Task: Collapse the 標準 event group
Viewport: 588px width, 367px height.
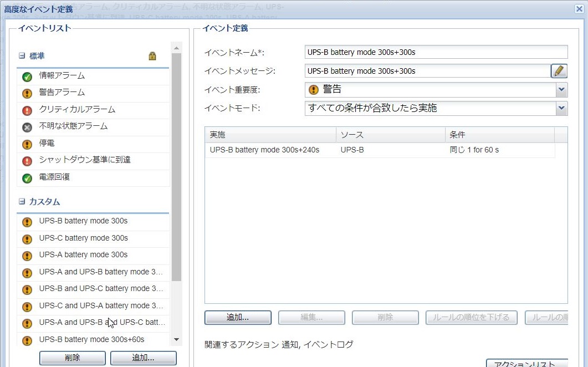Action: click(x=22, y=56)
